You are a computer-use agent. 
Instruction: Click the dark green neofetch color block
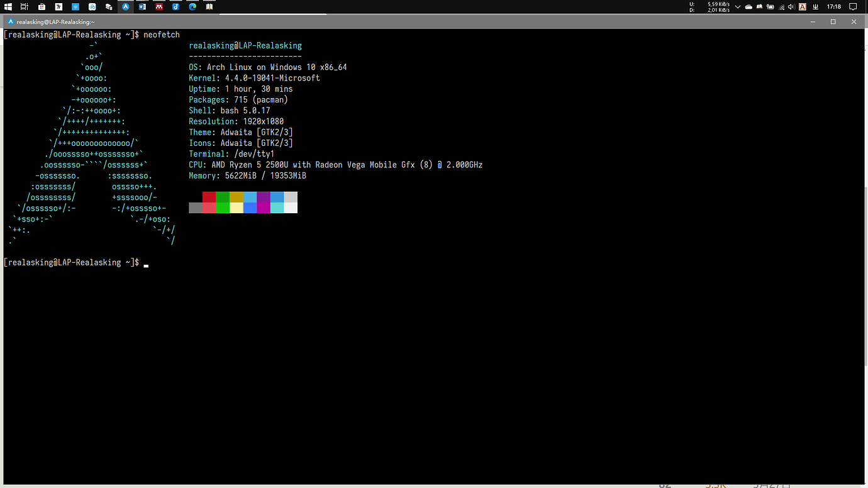tap(223, 197)
